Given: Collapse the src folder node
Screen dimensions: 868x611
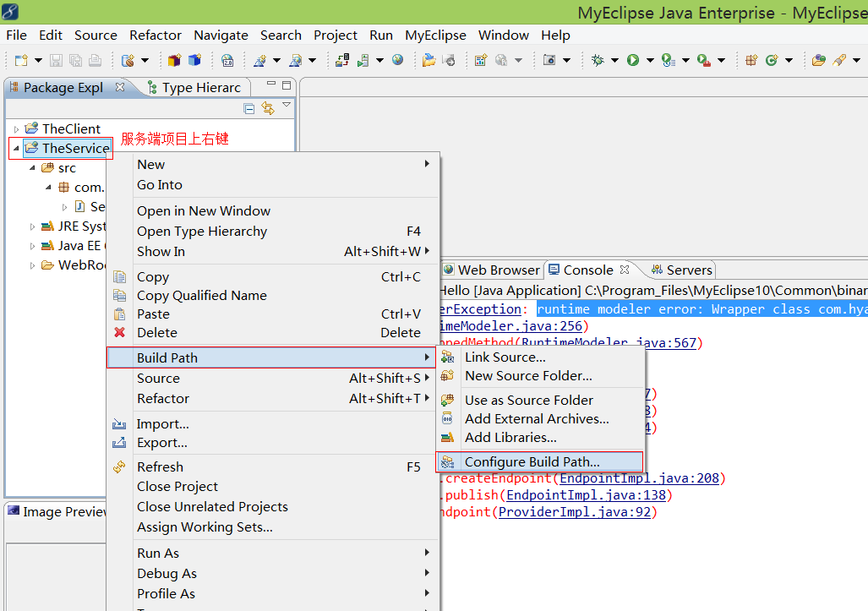Looking at the screenshot, I should (x=32, y=167).
